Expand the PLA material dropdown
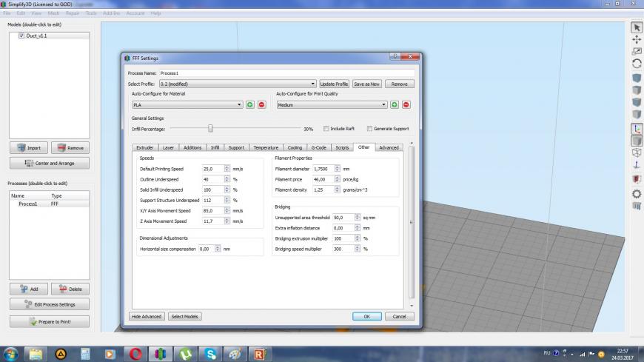The width and height of the screenshot is (644, 362). coord(187,105)
